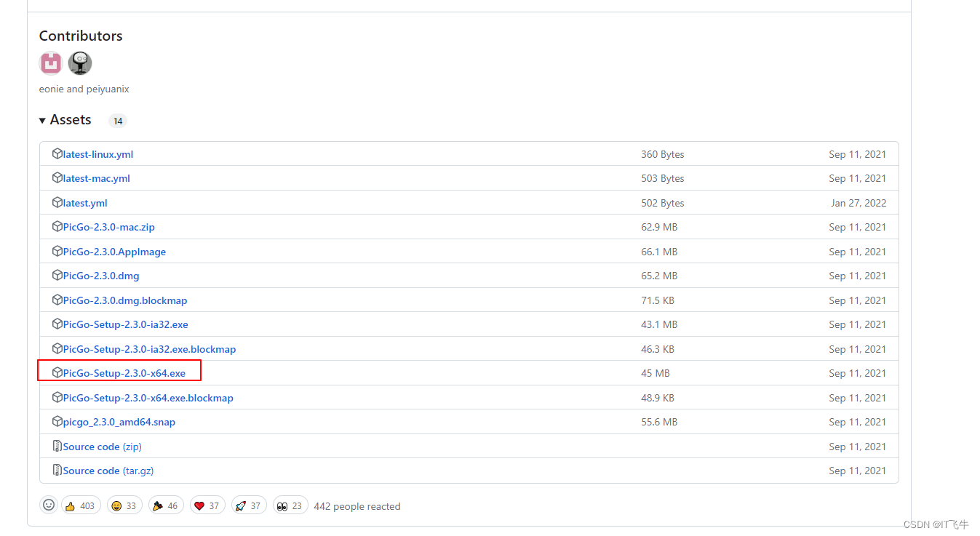Open the add reaction smiley picker

49,505
